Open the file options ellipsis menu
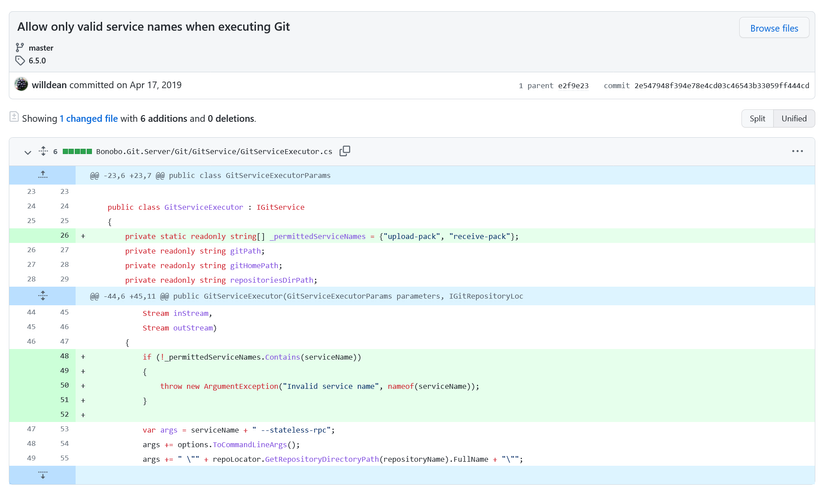This screenshot has width=825, height=496. pos(797,151)
